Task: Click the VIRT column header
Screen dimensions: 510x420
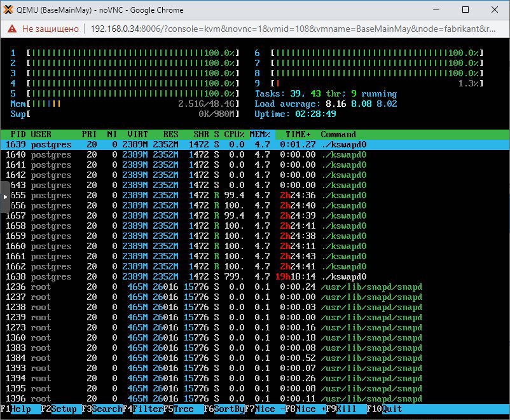Action: click(x=137, y=134)
